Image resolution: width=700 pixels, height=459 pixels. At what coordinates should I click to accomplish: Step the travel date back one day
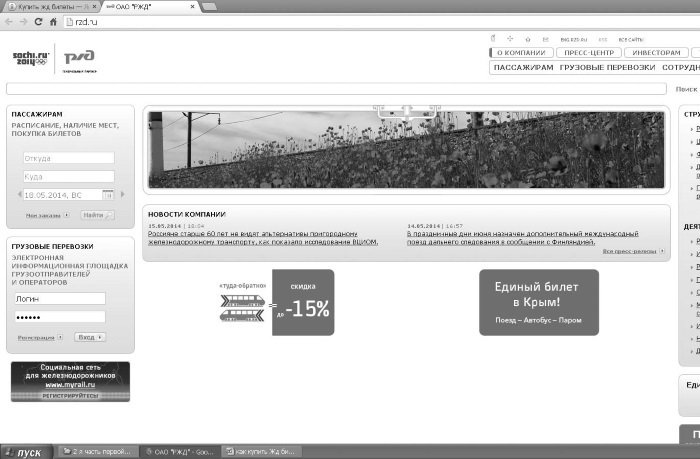click(x=20, y=194)
